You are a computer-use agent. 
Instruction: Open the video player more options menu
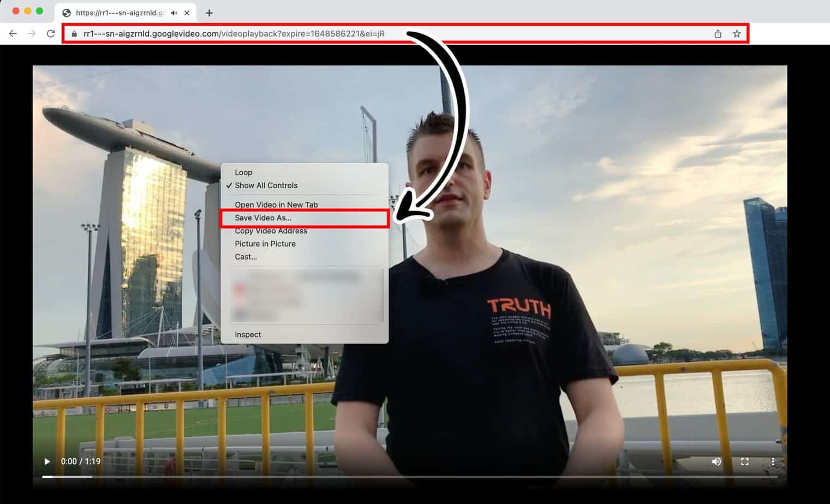click(773, 461)
